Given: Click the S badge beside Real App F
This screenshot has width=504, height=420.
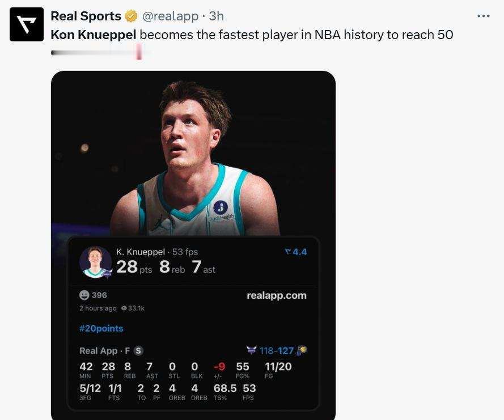Looking at the screenshot, I should [138, 351].
